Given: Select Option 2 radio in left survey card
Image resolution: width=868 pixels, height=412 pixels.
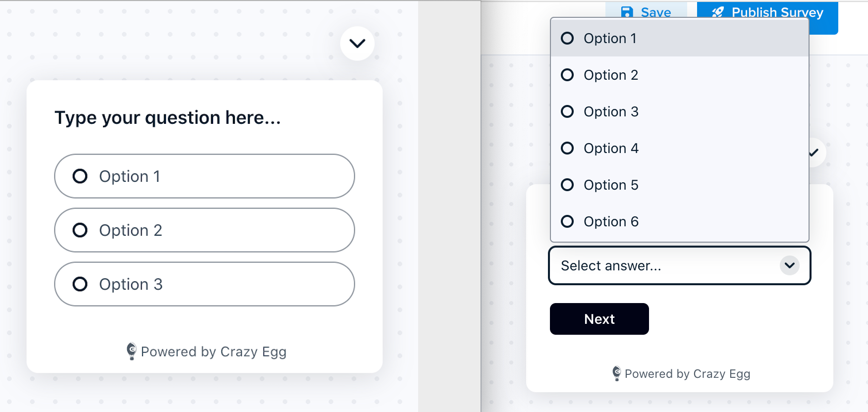Looking at the screenshot, I should [205, 230].
